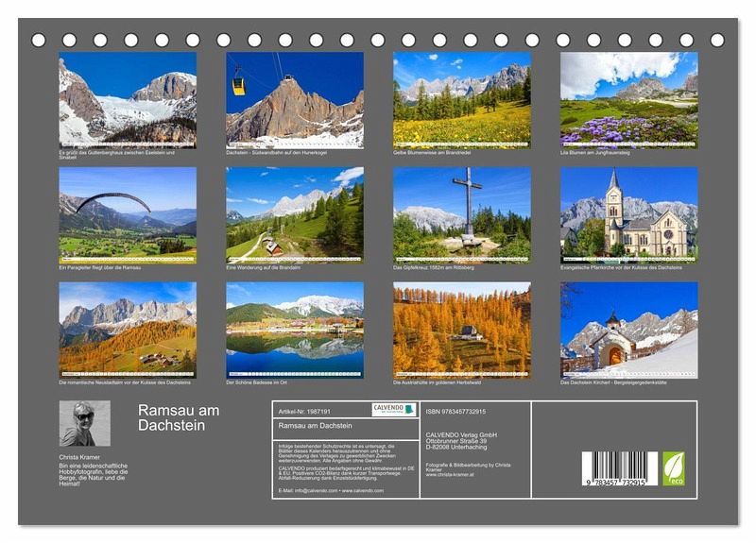The height and width of the screenshot is (543, 756).
Task: Open the Neustadtalm autumn photo
Action: [128, 330]
